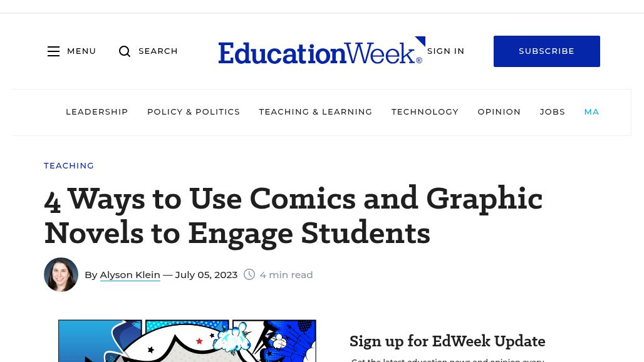
Task: Click the article headline about comics
Action: tap(293, 215)
